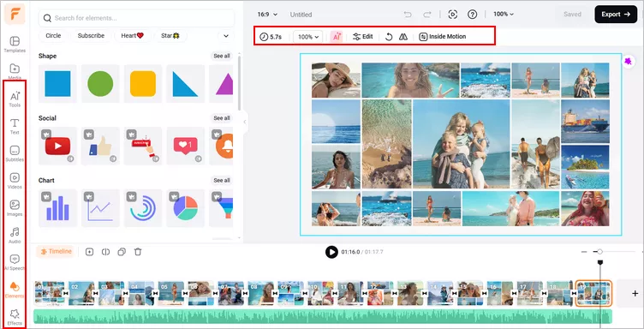This screenshot has height=329, width=644.
Task: Click the pink AI tool icon
Action: (337, 37)
